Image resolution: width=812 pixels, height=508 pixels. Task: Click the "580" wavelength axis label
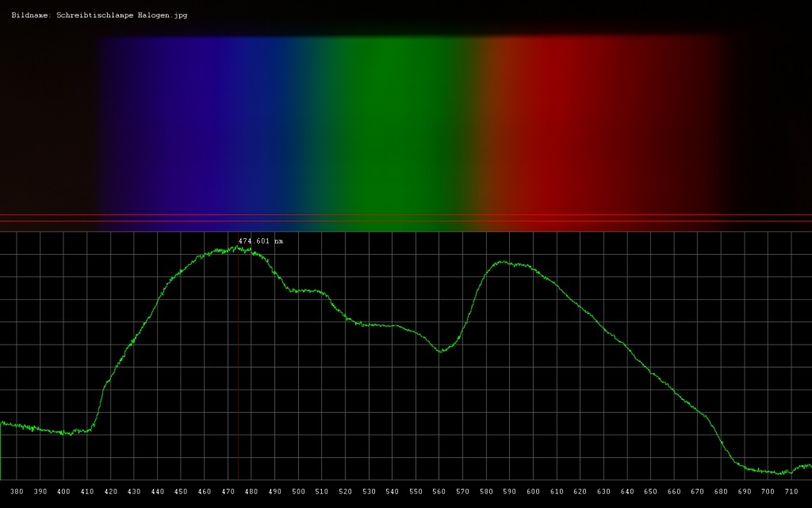[486, 491]
